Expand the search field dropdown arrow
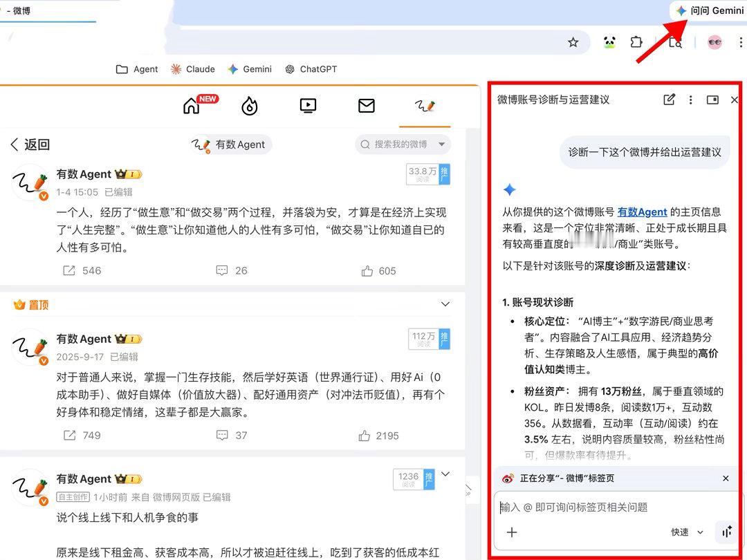Screen dimensions: 747x560 [x=441, y=144]
